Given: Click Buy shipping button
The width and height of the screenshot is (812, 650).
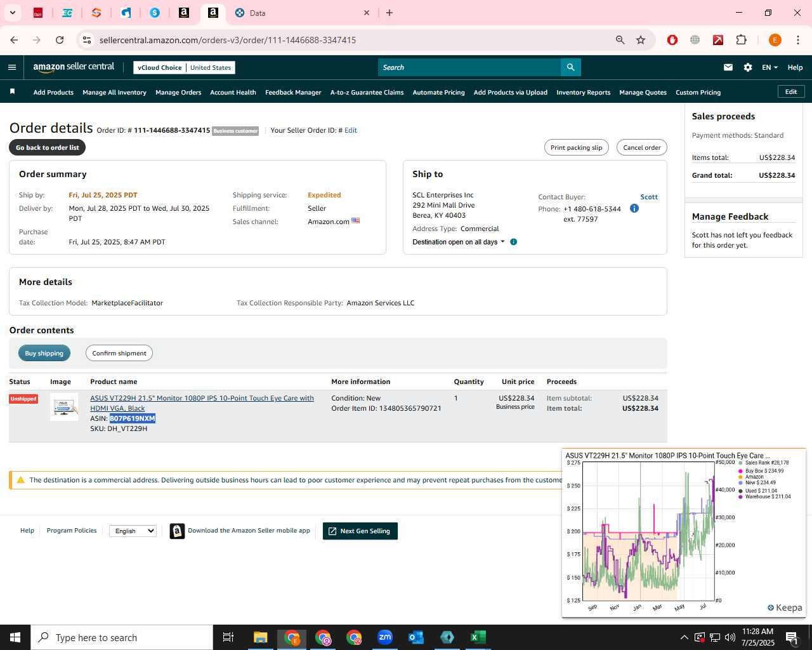Looking at the screenshot, I should click(x=44, y=354).
